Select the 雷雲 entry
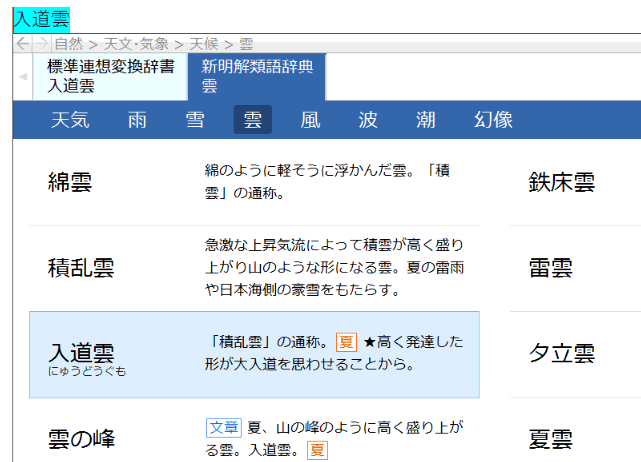641x462 pixels. click(576, 268)
